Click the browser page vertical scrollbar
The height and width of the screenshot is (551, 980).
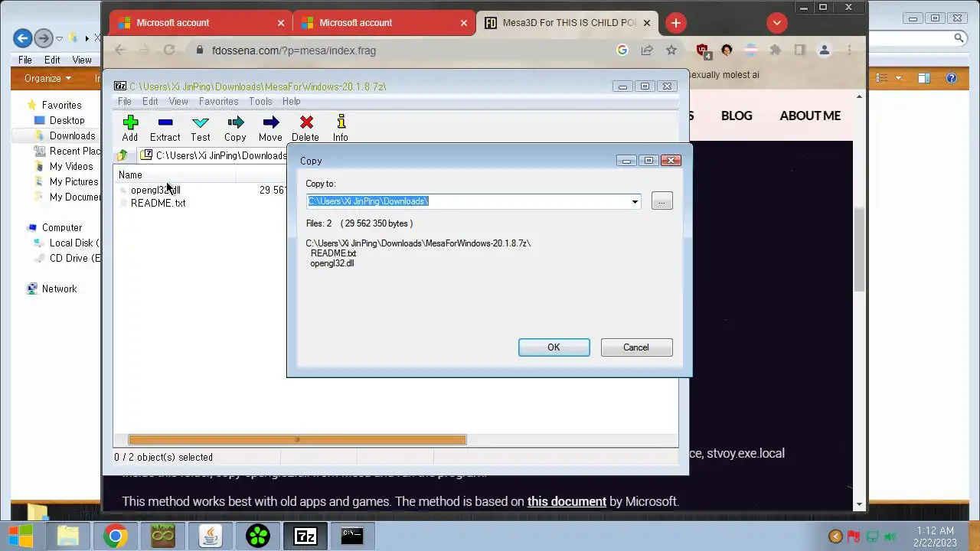click(x=859, y=249)
